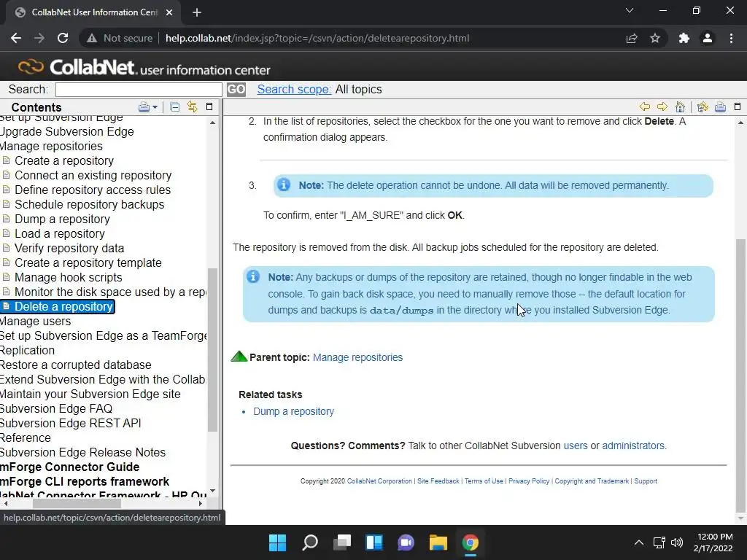Open Windows Start menu
This screenshot has width=747, height=560.
coord(277,542)
